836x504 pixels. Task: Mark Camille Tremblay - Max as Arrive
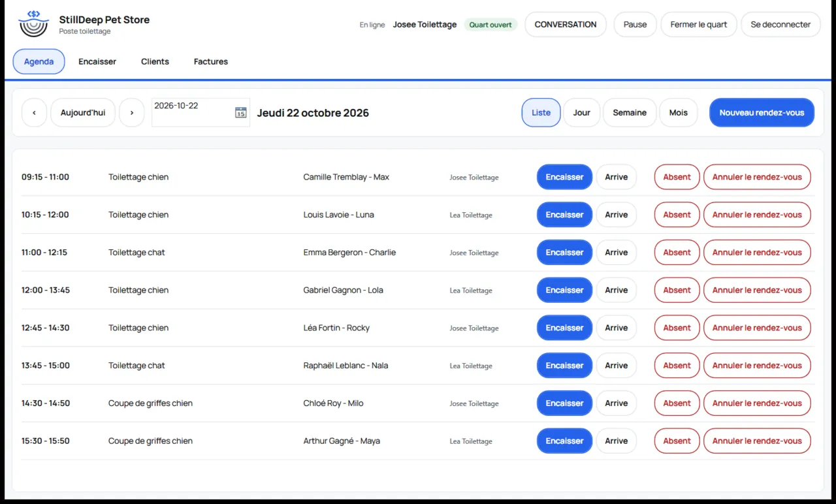click(x=616, y=177)
